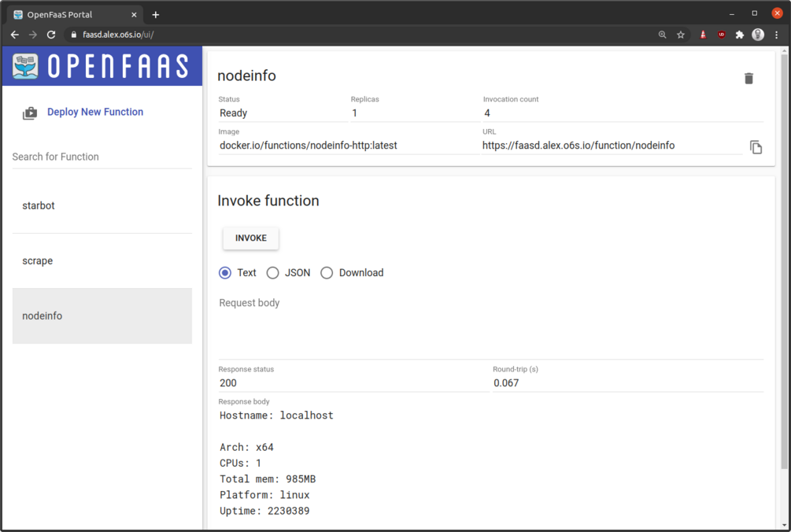Click the Invoke function heading
The image size is (791, 532).
coord(268,201)
